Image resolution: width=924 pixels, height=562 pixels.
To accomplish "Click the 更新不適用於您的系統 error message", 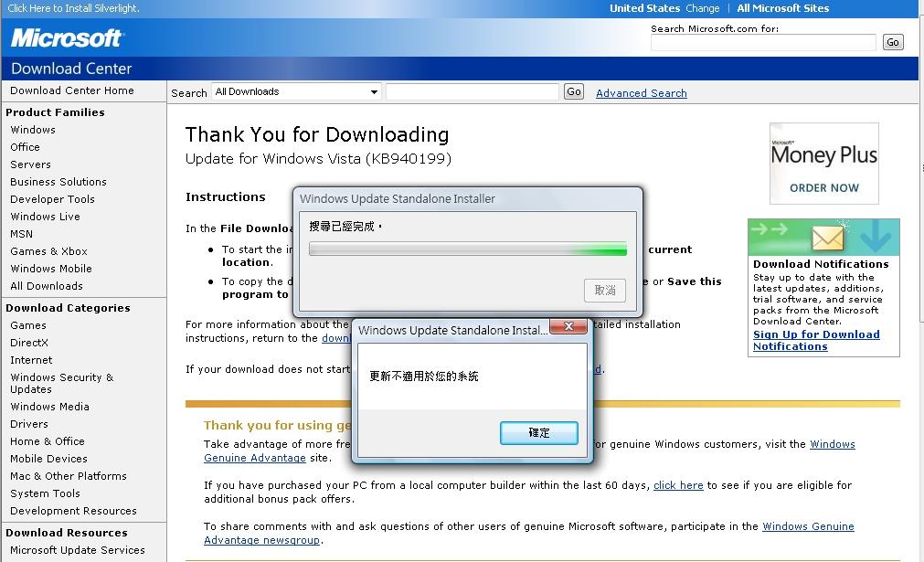I will (424, 376).
